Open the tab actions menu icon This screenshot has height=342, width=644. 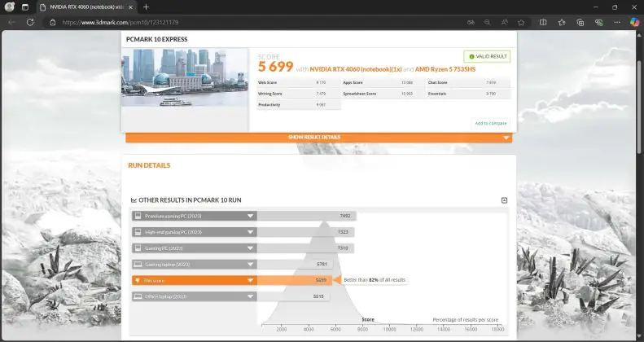pos(25,7)
